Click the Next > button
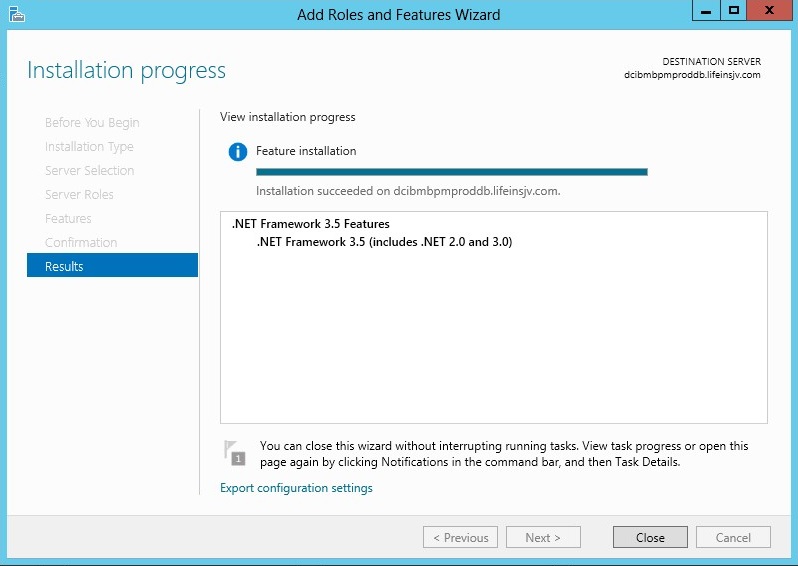The height and width of the screenshot is (566, 798). point(543,537)
